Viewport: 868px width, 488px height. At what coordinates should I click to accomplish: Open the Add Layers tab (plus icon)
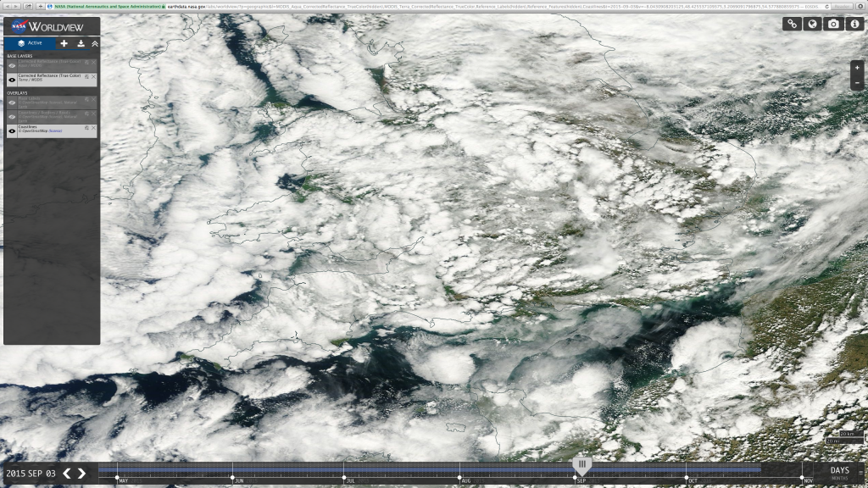(x=64, y=43)
